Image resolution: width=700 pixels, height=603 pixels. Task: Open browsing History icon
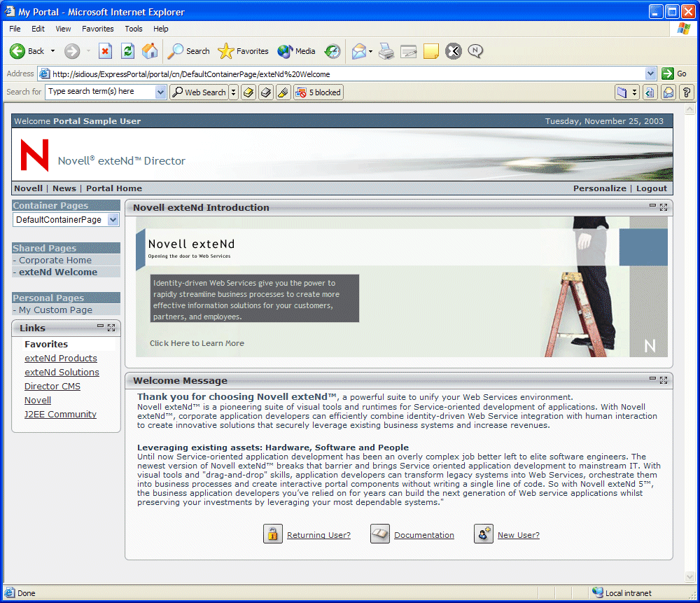tap(332, 51)
